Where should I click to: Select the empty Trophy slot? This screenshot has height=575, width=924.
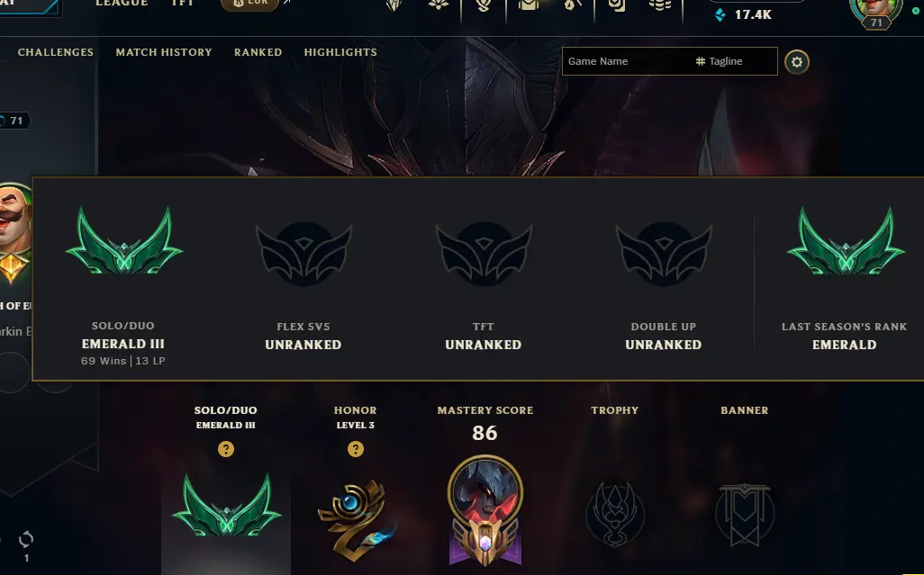615,515
